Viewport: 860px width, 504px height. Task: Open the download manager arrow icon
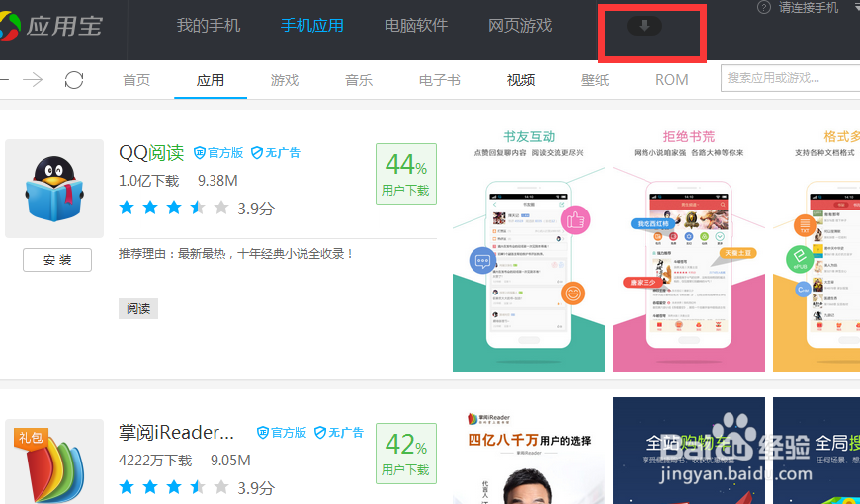[x=645, y=26]
